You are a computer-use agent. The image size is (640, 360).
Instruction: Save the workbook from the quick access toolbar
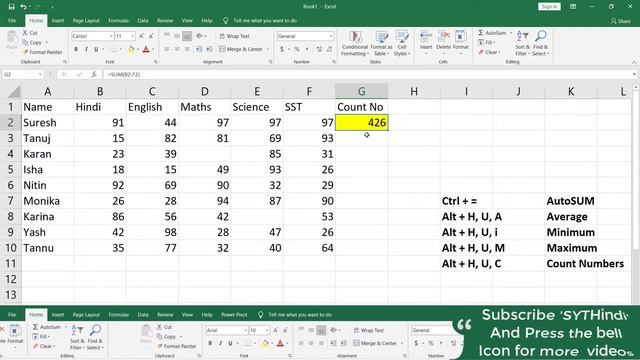pyautogui.click(x=11, y=7)
